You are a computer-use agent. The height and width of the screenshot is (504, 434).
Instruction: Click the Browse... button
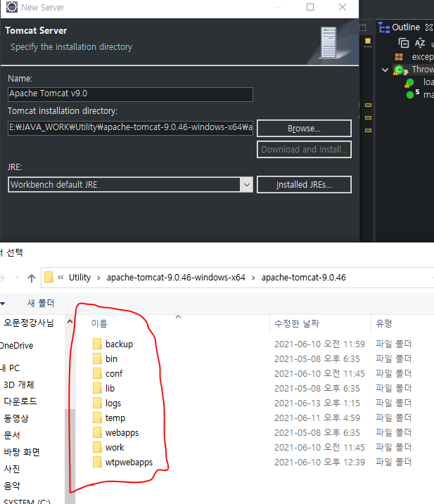click(304, 129)
